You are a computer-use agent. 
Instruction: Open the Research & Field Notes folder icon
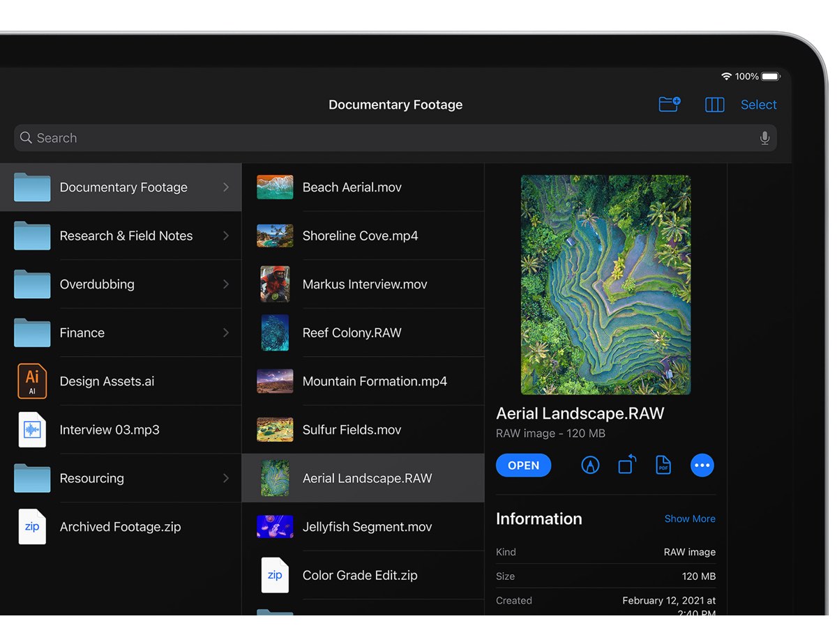(32, 236)
